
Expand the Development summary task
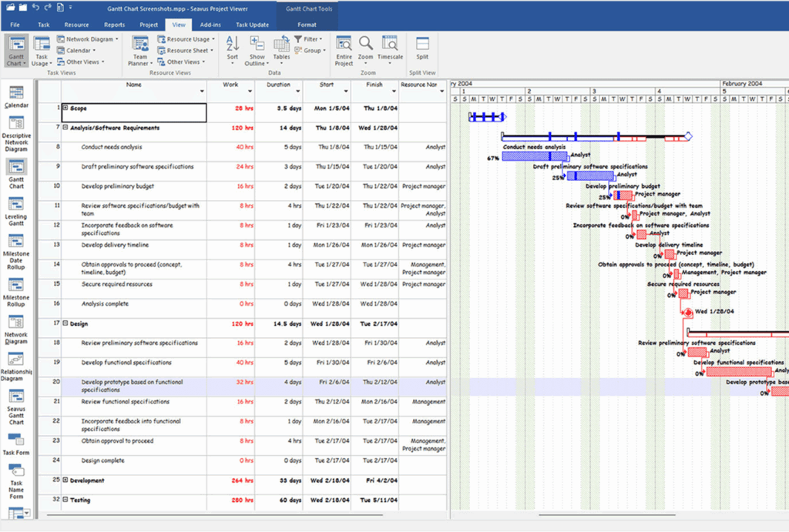click(65, 480)
